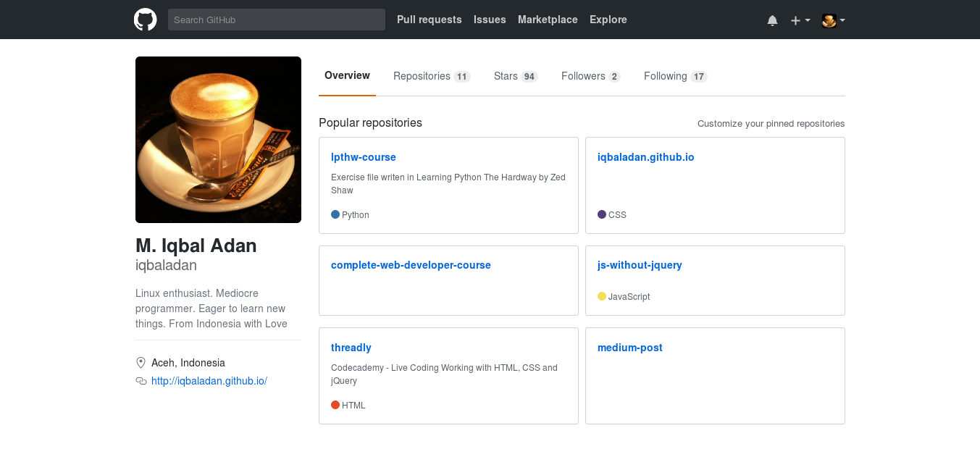This screenshot has width=980, height=449.
Task: Open the notifications bell
Action: click(x=772, y=20)
